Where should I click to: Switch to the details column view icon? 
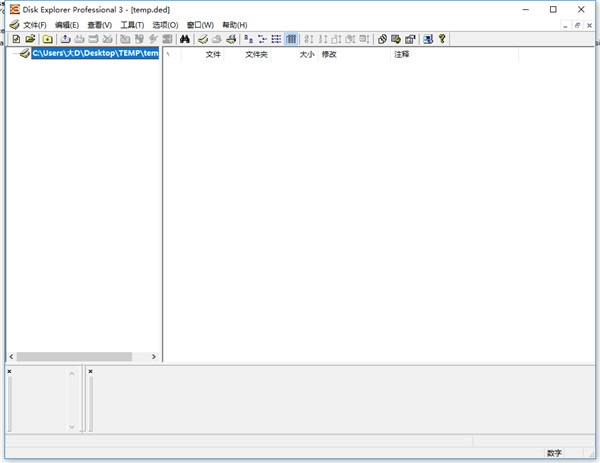[x=291, y=39]
